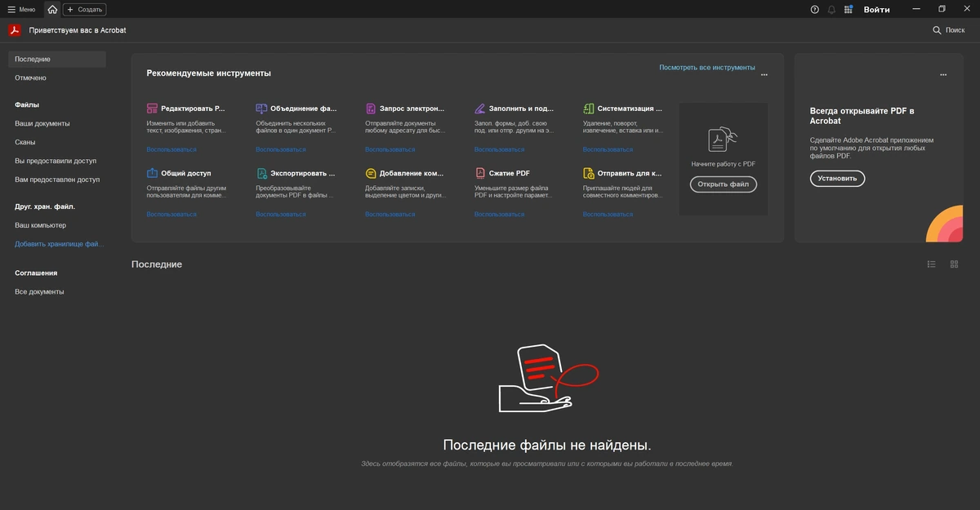Screen dimensions: 980x510
Task: Click Воспользоваться under Запрос электронных подписей
Action: click(390, 149)
